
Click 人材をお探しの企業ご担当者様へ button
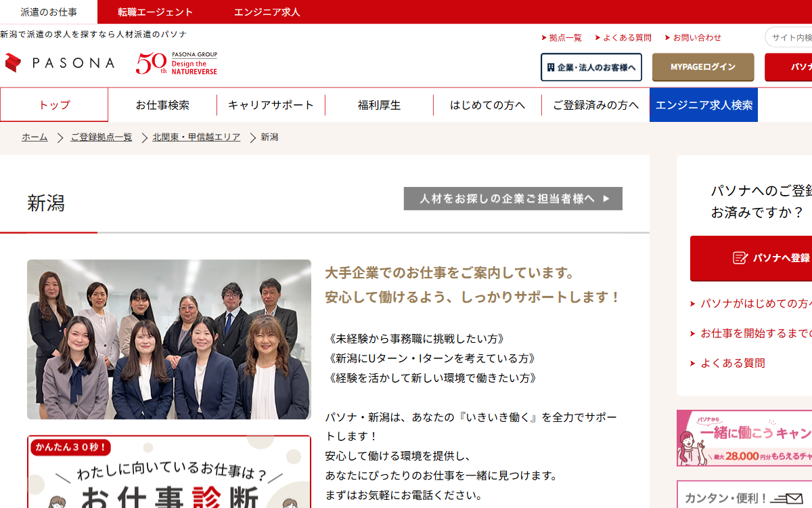pyautogui.click(x=513, y=198)
